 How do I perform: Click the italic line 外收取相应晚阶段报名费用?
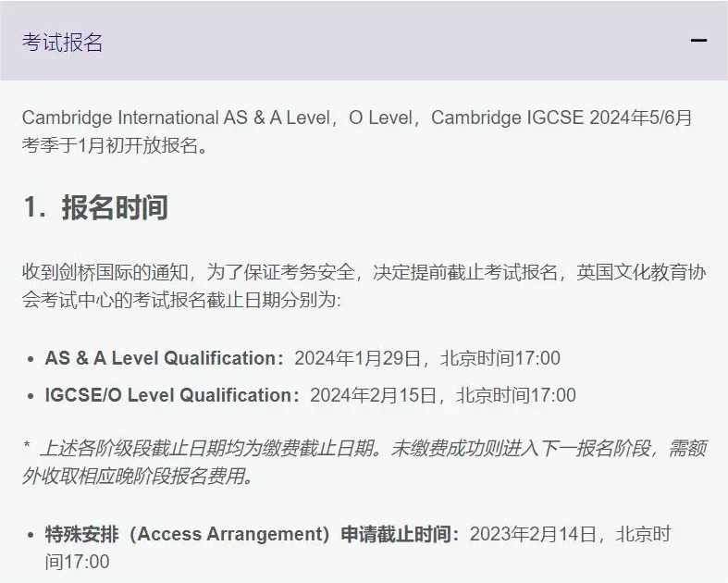point(138,476)
